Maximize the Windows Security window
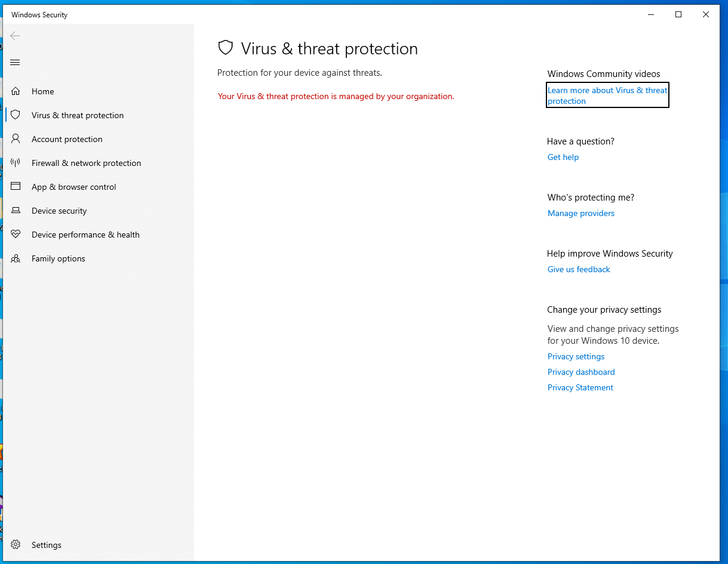Viewport: 728px width, 564px height. pyautogui.click(x=678, y=14)
